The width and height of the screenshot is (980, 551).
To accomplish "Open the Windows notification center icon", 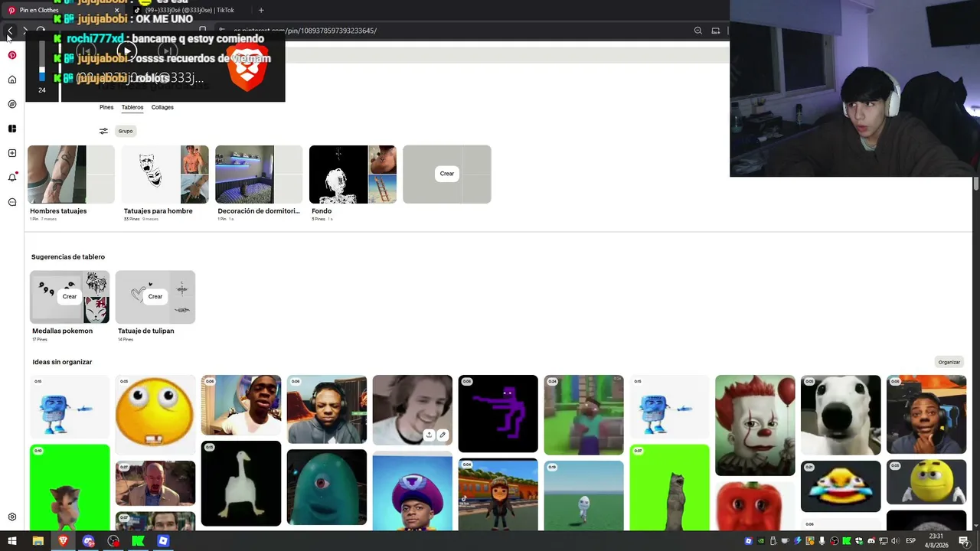I will 964,541.
